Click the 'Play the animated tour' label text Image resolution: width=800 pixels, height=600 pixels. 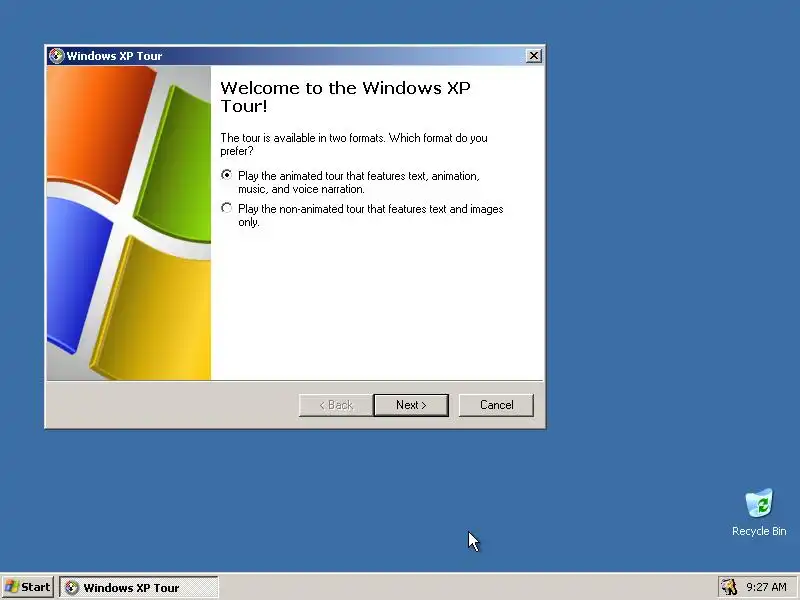(359, 182)
